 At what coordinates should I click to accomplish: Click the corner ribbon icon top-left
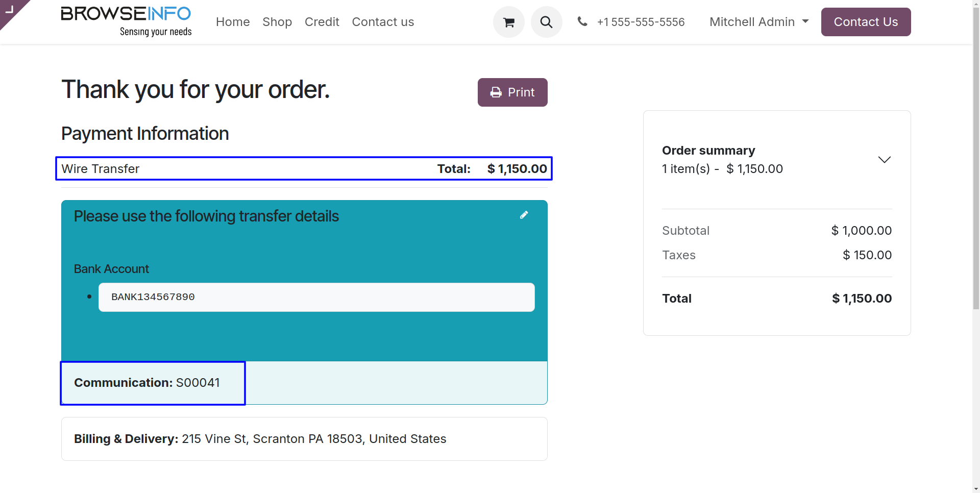point(9,9)
